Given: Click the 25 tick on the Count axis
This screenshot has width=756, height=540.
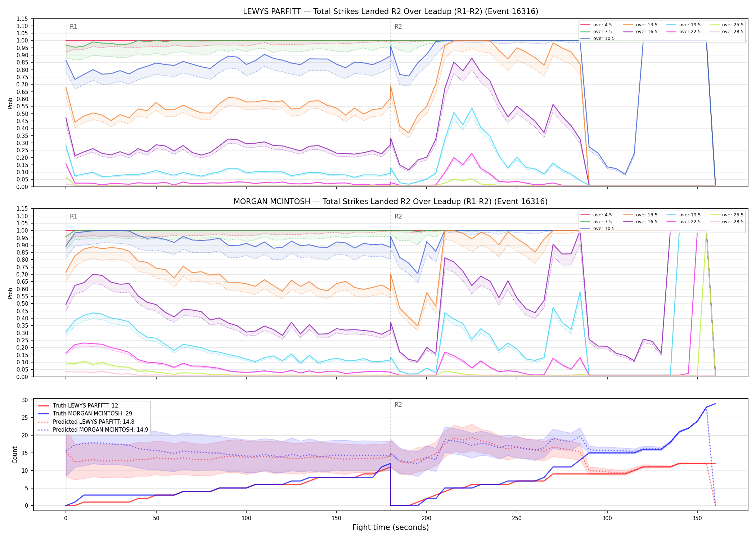Looking at the screenshot, I should 25,418.
